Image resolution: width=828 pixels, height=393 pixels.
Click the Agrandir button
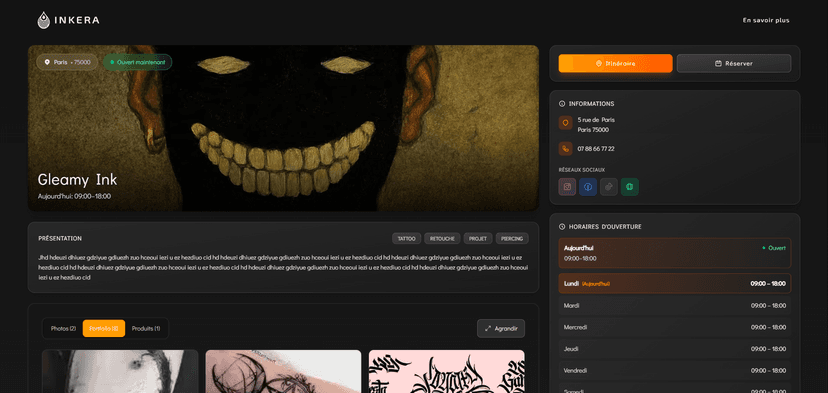[x=501, y=329]
